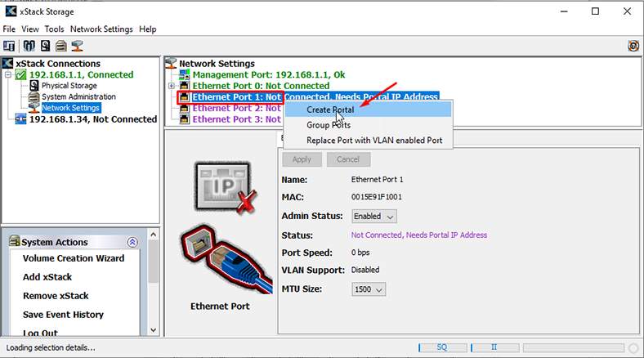This screenshot has height=358, width=644.
Task: Open the File menu
Action: [9, 29]
